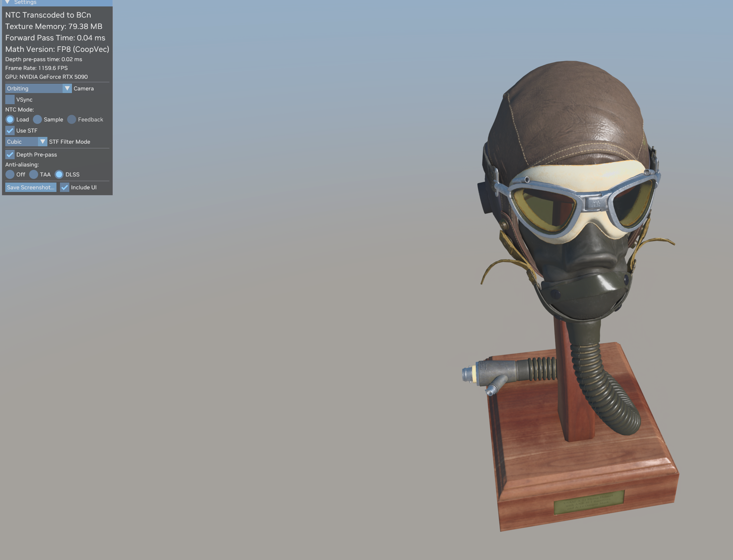
Task: Select Sample NTC mode
Action: (37, 119)
